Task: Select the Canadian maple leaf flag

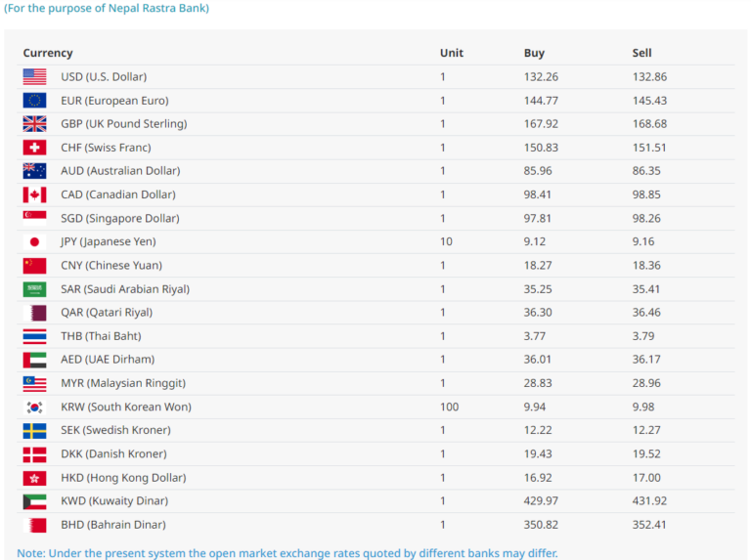Action: pyautogui.click(x=34, y=194)
